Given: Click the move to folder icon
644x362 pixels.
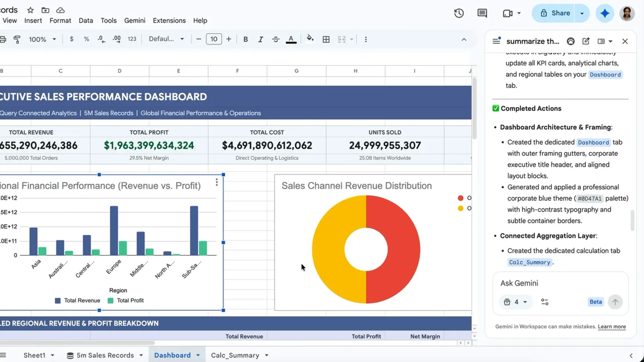Looking at the screenshot, I should 45,10.
